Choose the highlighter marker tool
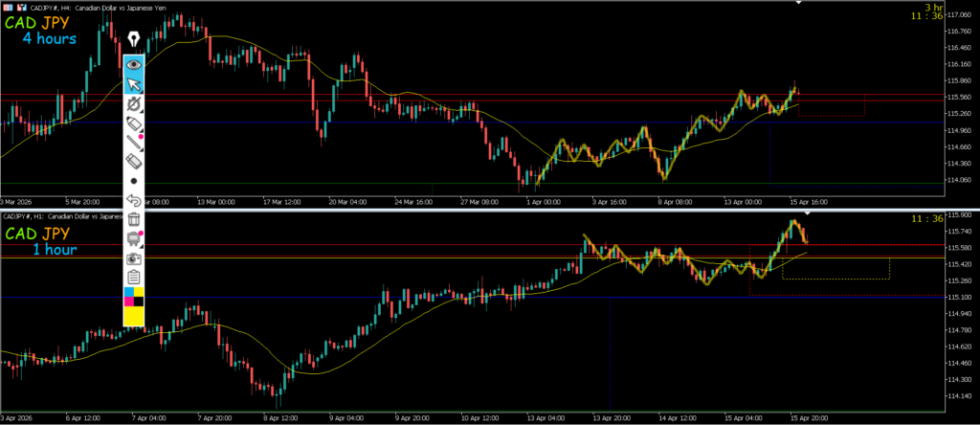The height and width of the screenshot is (425, 980). pos(134,124)
